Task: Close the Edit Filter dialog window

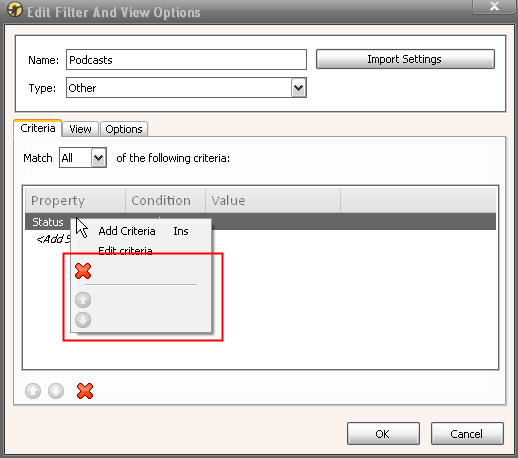Action: pyautogui.click(x=494, y=7)
